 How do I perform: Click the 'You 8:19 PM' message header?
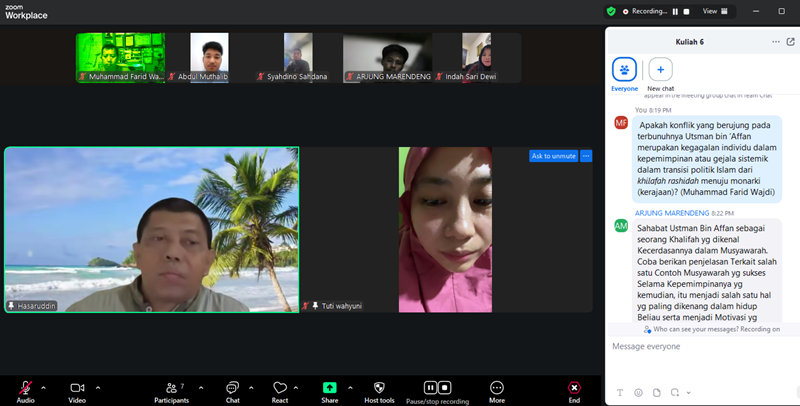(653, 110)
